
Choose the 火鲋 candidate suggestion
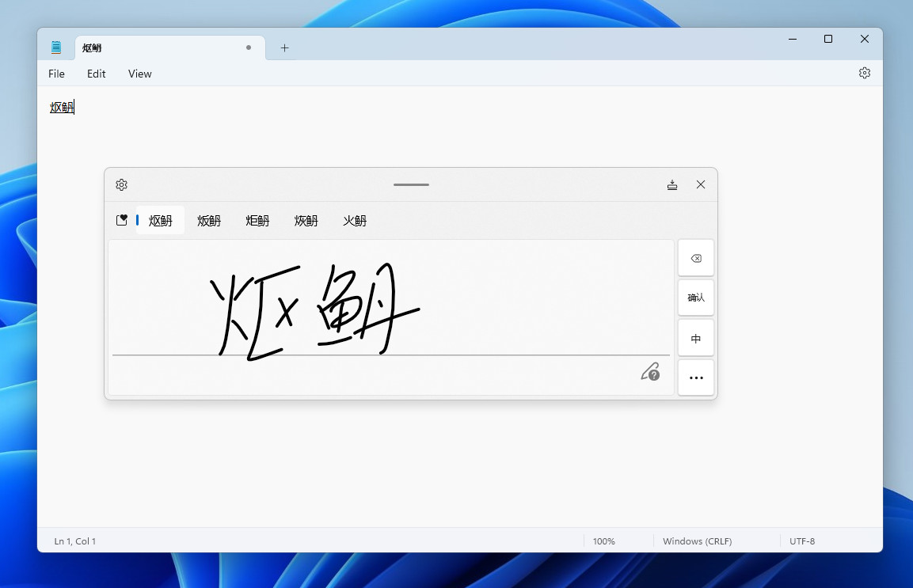(x=355, y=221)
